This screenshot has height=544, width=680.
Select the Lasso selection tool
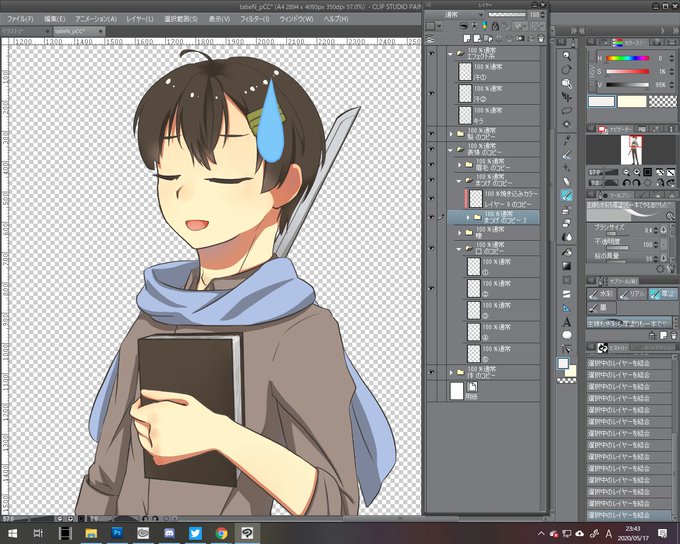[567, 111]
